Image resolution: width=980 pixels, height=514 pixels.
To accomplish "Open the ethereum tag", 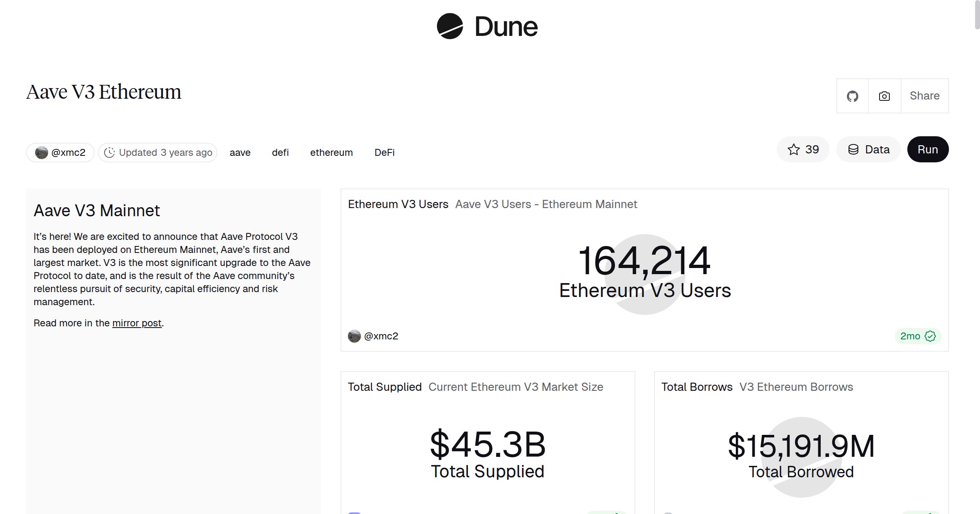I will click(331, 152).
